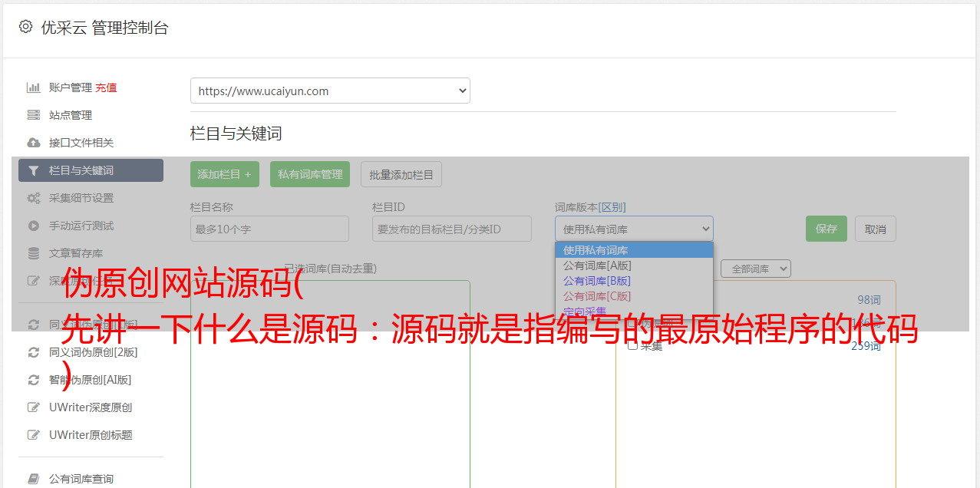The height and width of the screenshot is (488, 980).
Task: Click the 98词 count
Action: point(869,300)
